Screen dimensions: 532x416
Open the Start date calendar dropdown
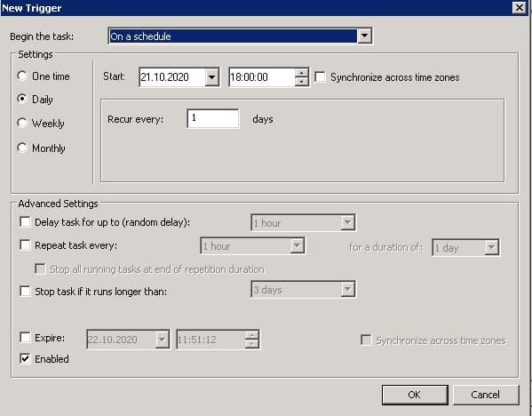click(x=211, y=77)
